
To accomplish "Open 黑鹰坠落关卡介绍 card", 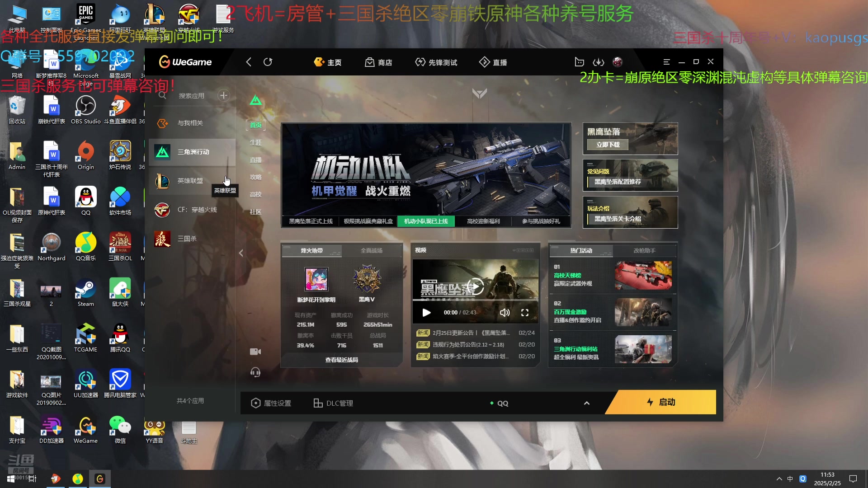I will 630,212.
